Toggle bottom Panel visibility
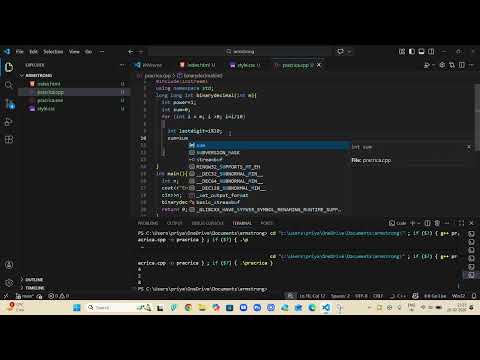 point(421,52)
